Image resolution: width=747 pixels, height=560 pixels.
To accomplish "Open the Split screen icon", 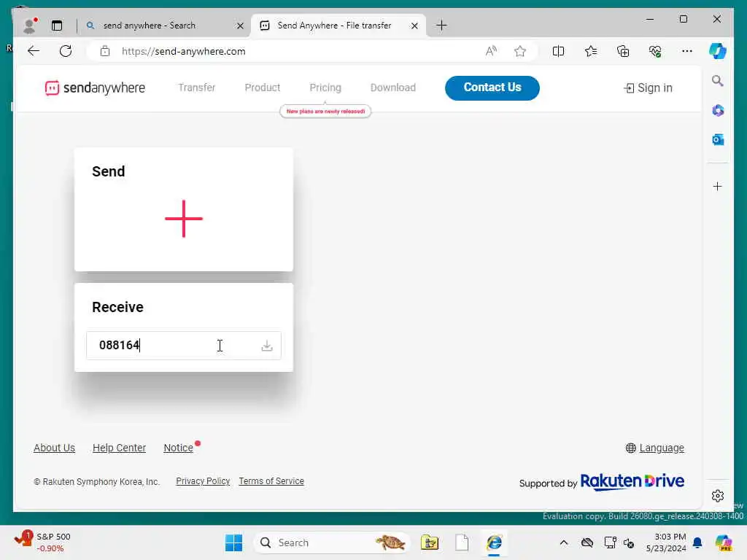I will point(558,51).
